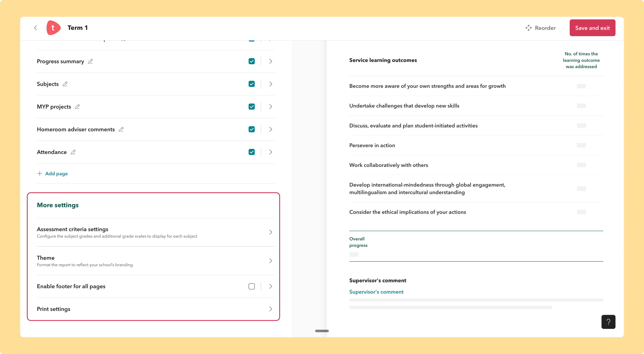Select the Attendance page label

[52, 152]
